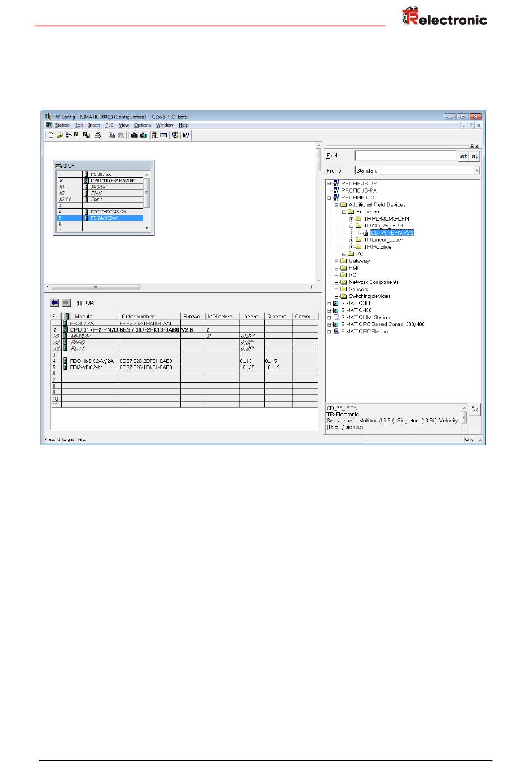This screenshot has height=777, width=532.
Task: Select SIMATIC PC Based Control 300/400
Action: [383, 324]
